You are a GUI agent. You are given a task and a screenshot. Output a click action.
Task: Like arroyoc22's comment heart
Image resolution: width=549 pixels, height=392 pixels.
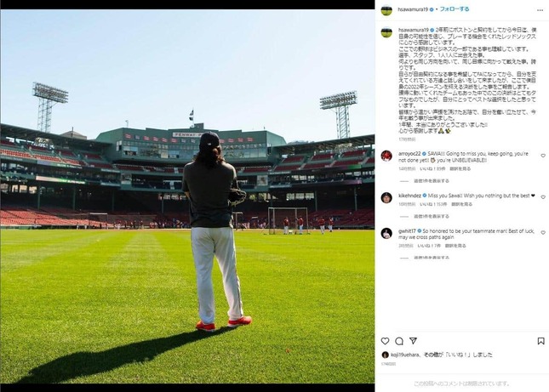(543, 156)
